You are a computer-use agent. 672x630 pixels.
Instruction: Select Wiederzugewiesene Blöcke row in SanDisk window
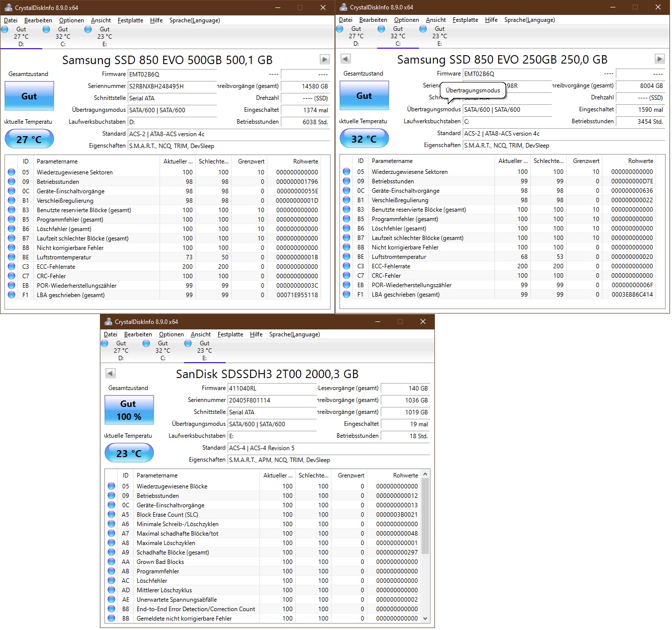coord(262,486)
